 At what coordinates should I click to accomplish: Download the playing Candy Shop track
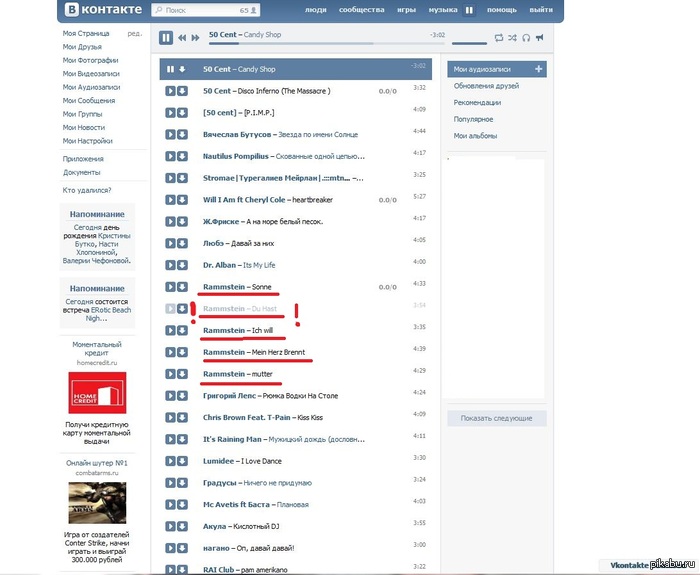point(182,69)
